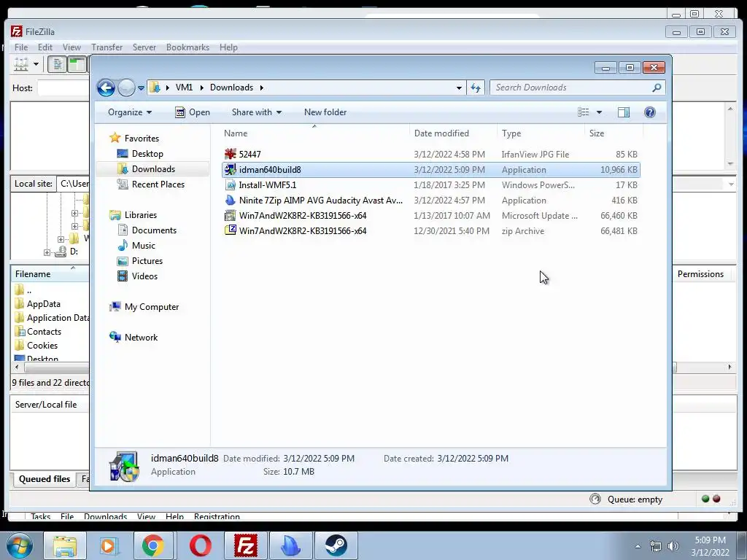The image size is (747, 560).
Task: Open Documents library
Action: 154,230
